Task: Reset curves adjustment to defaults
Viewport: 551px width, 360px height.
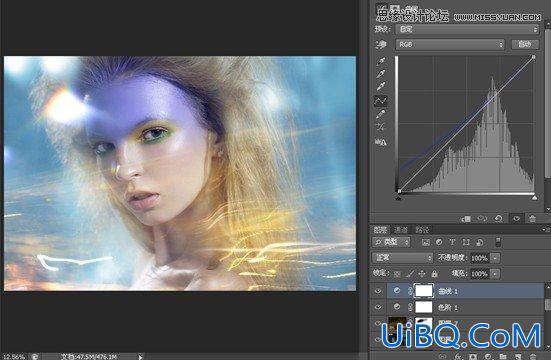Action: point(499,219)
